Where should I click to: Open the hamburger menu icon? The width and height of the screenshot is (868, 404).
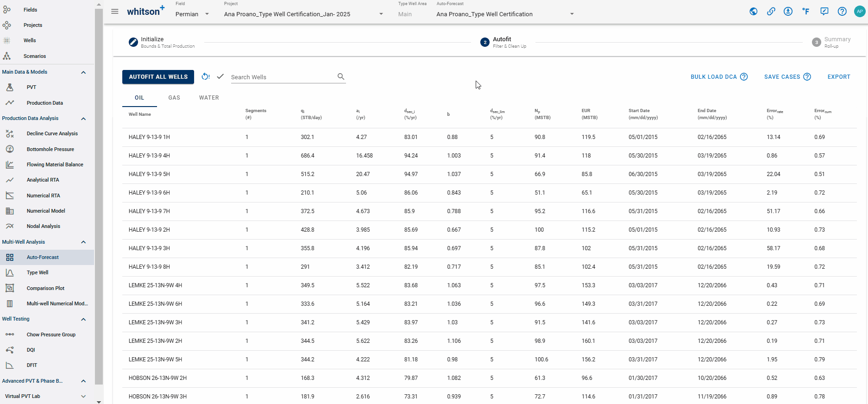pyautogui.click(x=115, y=12)
